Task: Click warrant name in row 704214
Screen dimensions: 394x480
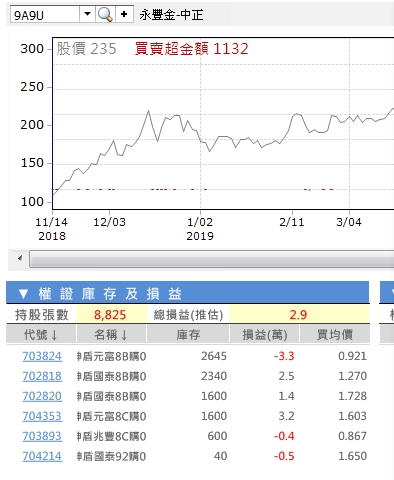Action: (111, 456)
